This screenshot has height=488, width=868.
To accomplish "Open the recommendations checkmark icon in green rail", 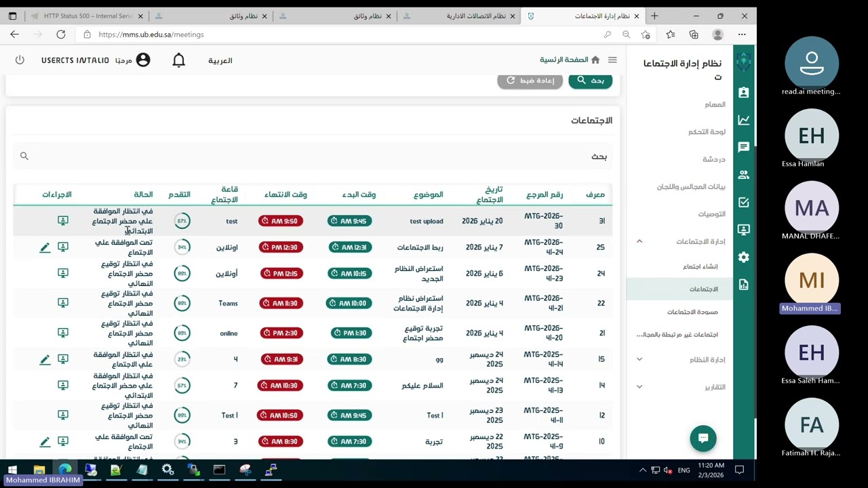I will coord(744,202).
